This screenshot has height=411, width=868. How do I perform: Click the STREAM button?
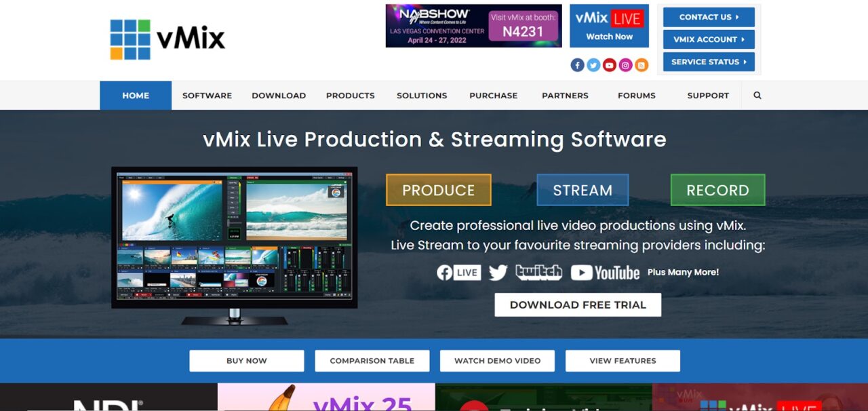click(583, 190)
